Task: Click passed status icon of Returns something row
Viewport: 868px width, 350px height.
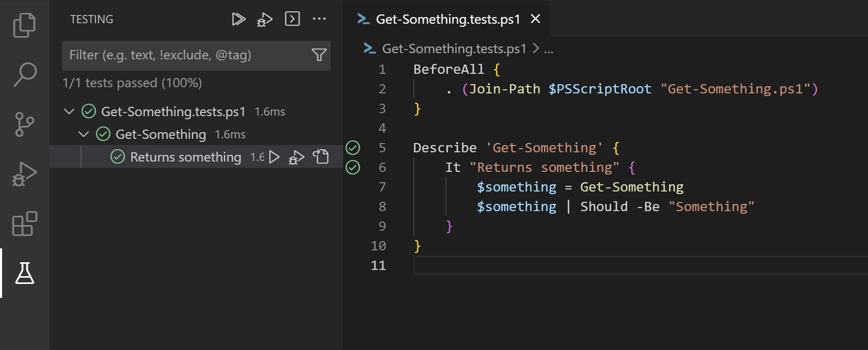Action: pos(118,157)
